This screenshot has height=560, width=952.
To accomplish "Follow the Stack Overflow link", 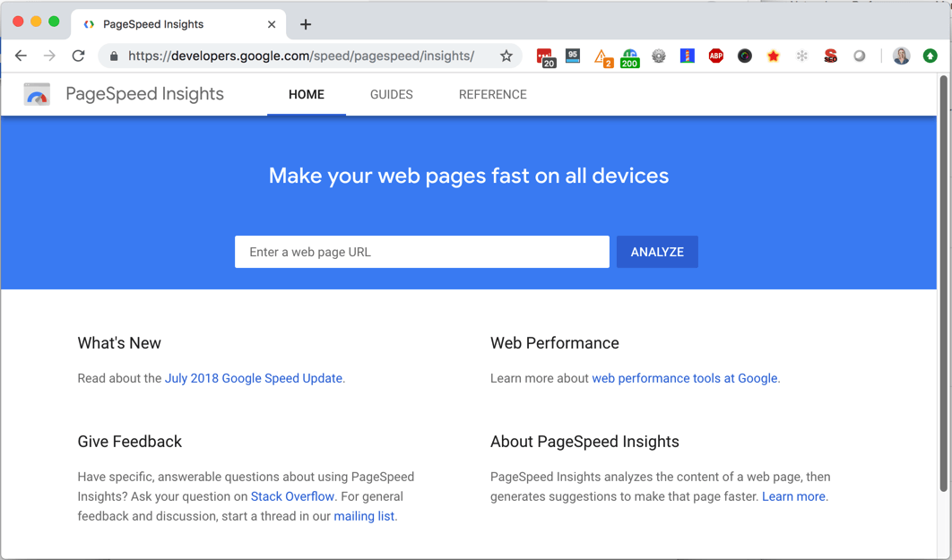I will (292, 495).
